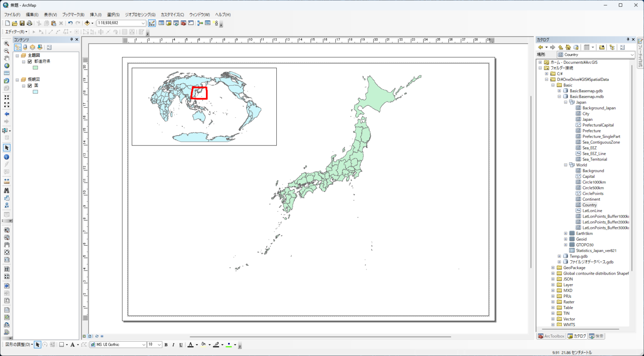This screenshot has height=356, width=644.
Task: Open the ジオプロセシング menu
Action: click(x=140, y=14)
